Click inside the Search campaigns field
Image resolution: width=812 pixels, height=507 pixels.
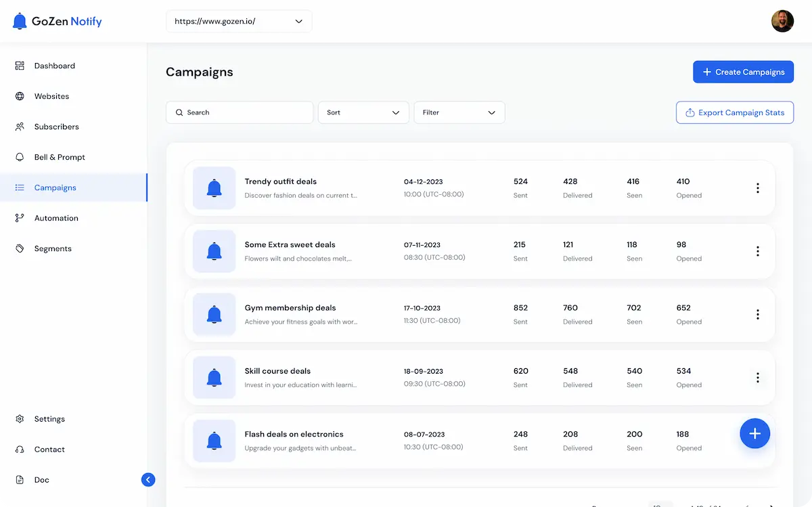click(x=239, y=112)
